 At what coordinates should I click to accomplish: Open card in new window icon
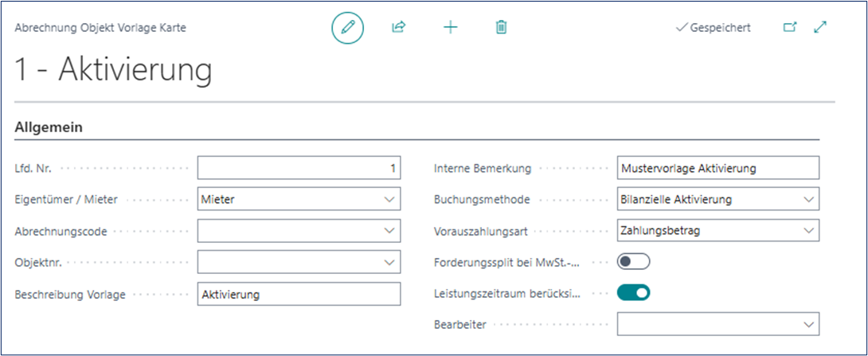point(789,28)
